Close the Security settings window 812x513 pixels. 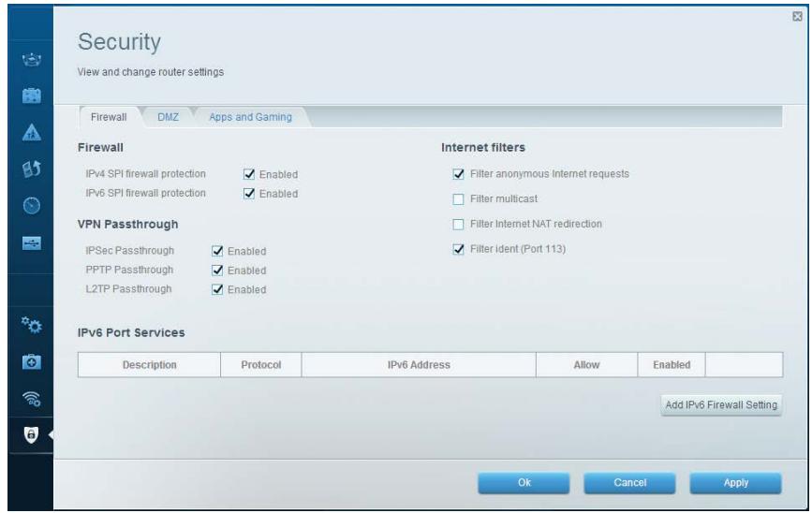[x=798, y=17]
